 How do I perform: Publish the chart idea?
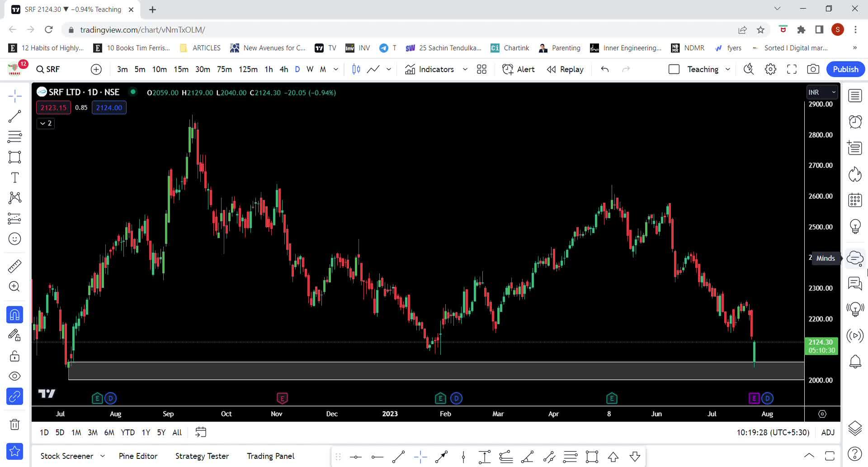(845, 69)
